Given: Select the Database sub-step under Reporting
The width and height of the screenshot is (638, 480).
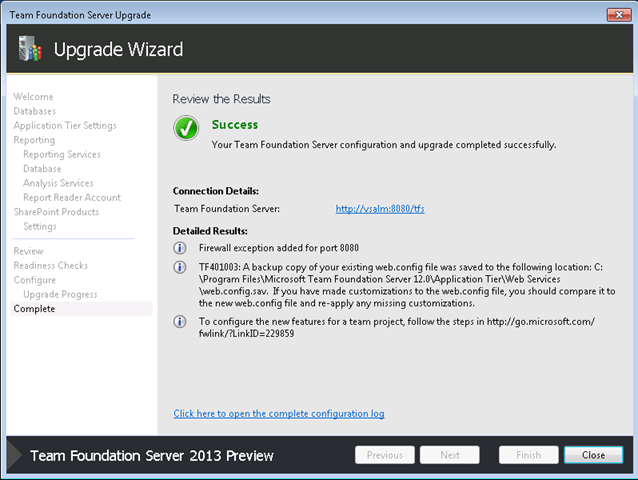Looking at the screenshot, I should 42,169.
